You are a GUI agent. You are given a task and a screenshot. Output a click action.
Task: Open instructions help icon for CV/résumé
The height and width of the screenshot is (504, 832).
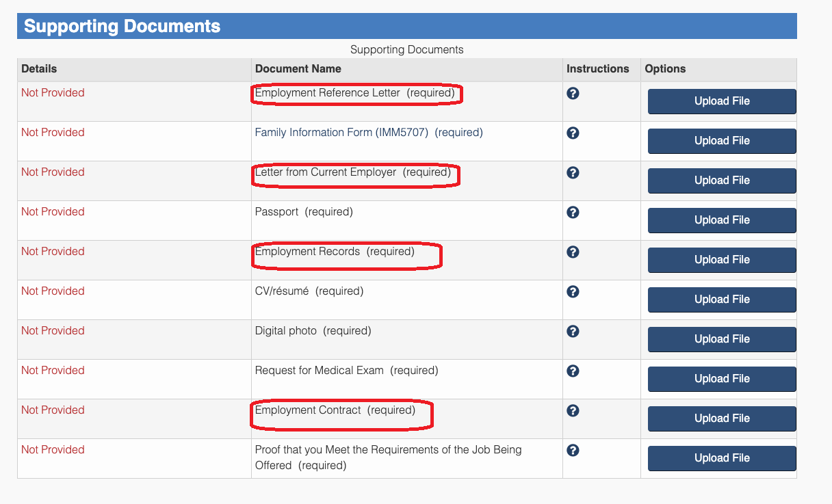pos(573,291)
